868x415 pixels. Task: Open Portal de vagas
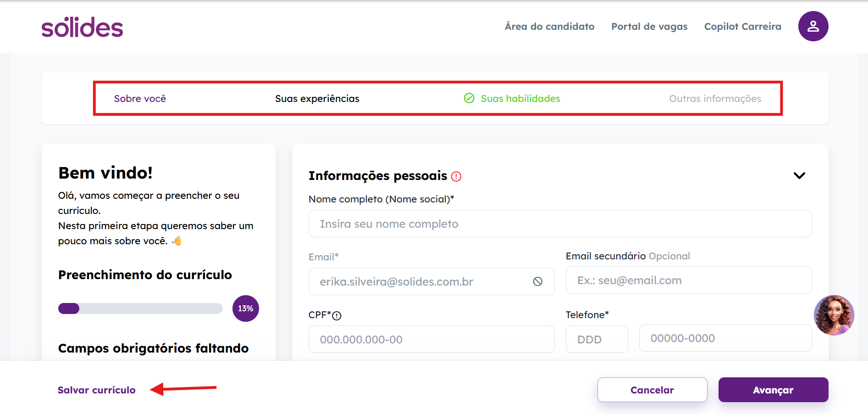[x=649, y=27]
